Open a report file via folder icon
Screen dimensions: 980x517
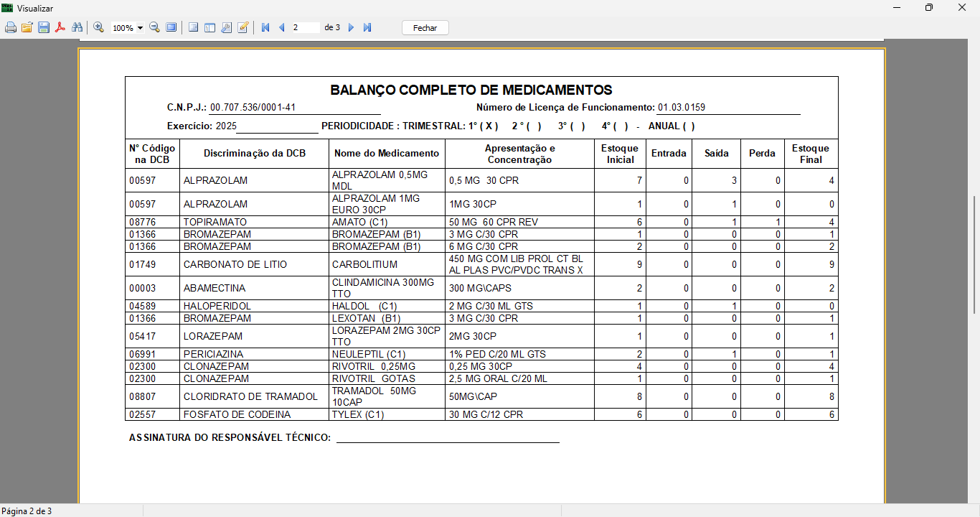tap(27, 28)
